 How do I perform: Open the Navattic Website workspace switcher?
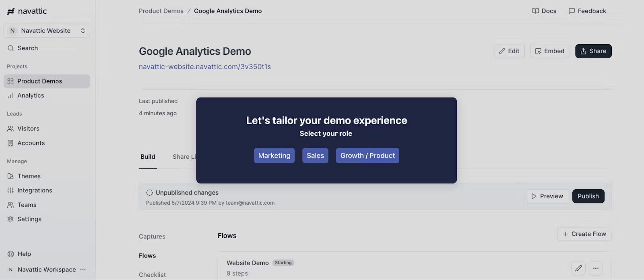[x=47, y=31]
